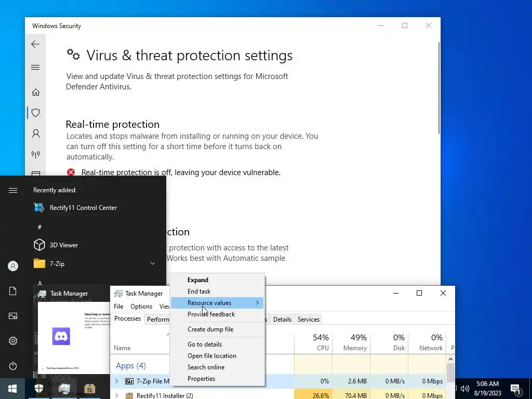Open Account protection person icon
Viewport: 532px width, 399px height.
36,134
